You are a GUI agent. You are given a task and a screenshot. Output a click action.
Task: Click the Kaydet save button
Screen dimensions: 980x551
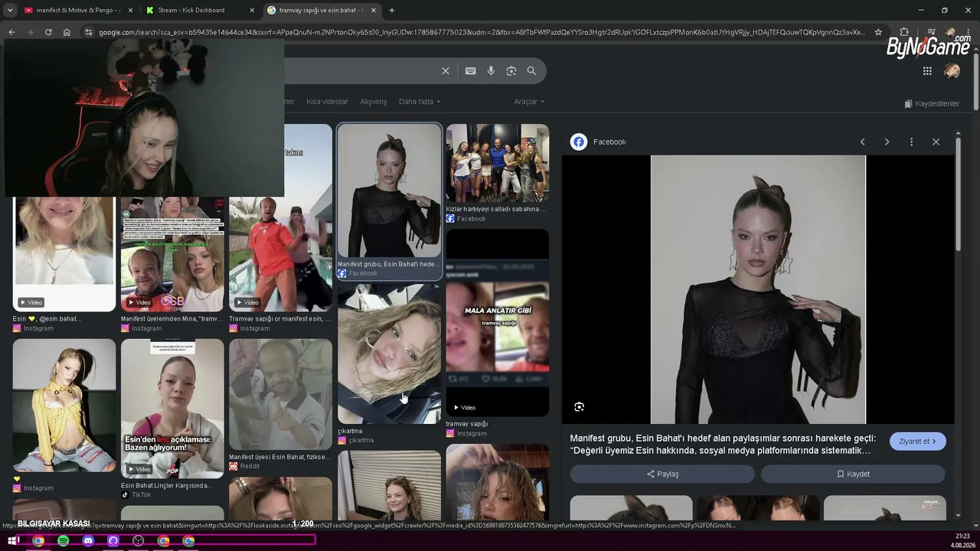pos(853,474)
